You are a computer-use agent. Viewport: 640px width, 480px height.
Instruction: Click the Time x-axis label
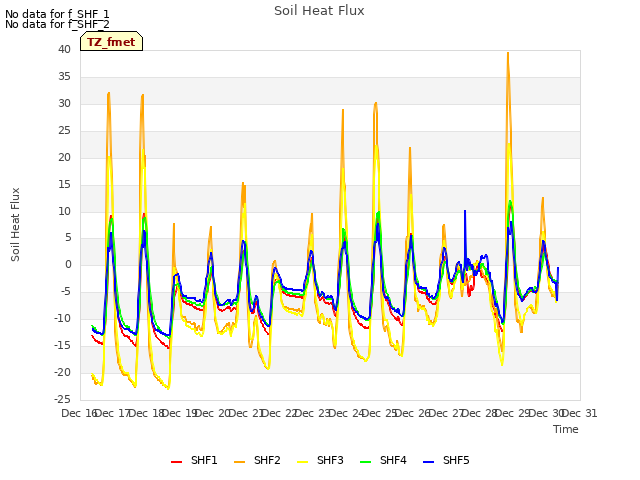(566, 429)
